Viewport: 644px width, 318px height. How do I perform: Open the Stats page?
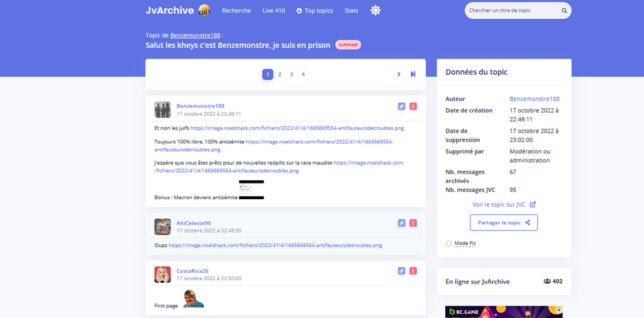point(352,11)
